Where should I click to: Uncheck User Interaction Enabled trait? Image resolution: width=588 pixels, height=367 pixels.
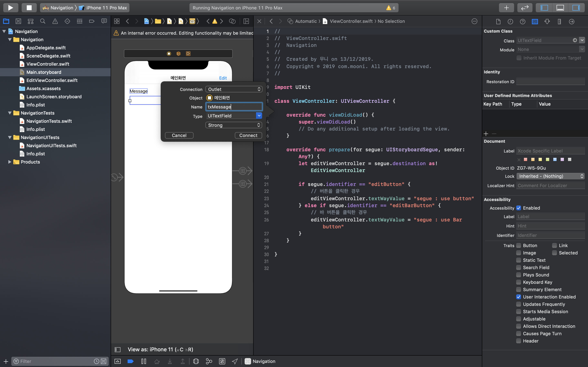coord(519,297)
